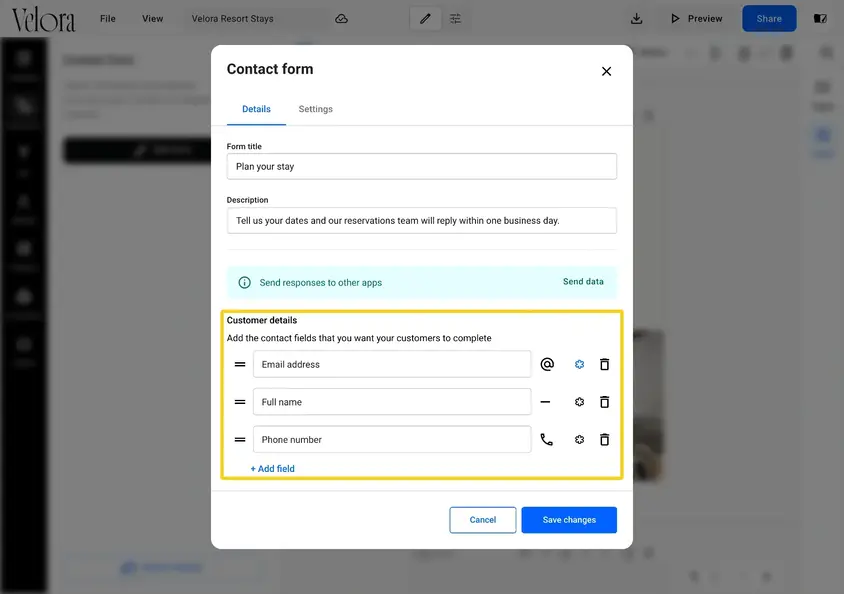Viewport: 844px width, 594px height.
Task: Grab the drag handle for Full name
Action: [240, 402]
